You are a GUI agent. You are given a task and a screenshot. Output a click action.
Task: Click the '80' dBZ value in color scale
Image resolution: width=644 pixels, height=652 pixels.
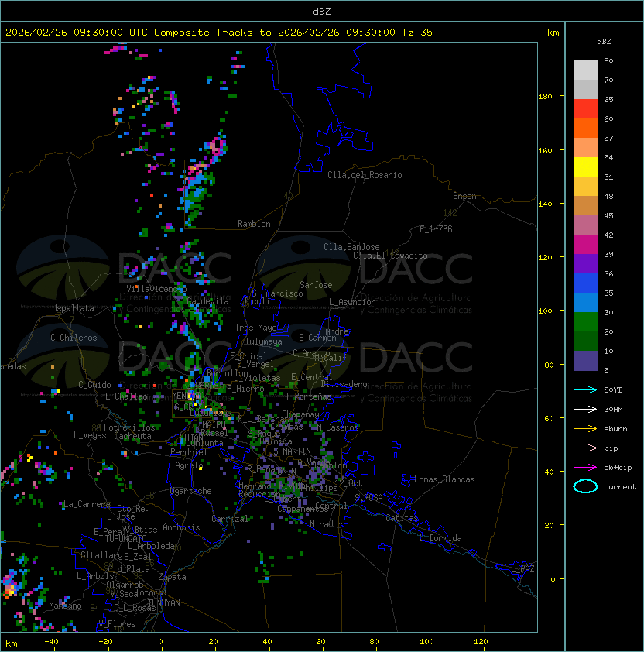[x=608, y=61]
